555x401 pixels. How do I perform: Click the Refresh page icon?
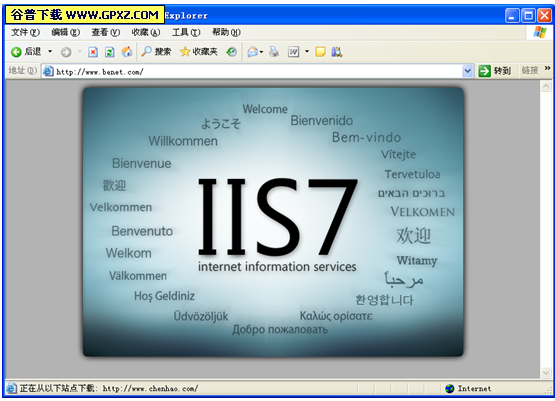pos(109,52)
